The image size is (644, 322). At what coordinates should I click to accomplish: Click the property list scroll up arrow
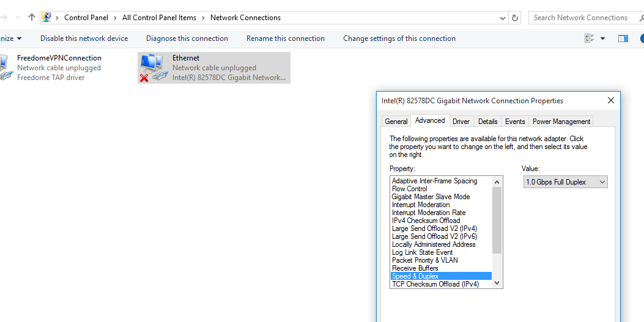coord(497,181)
